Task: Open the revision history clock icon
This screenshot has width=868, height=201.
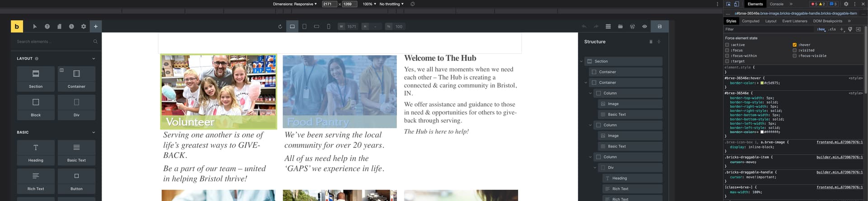Action: pyautogui.click(x=71, y=27)
